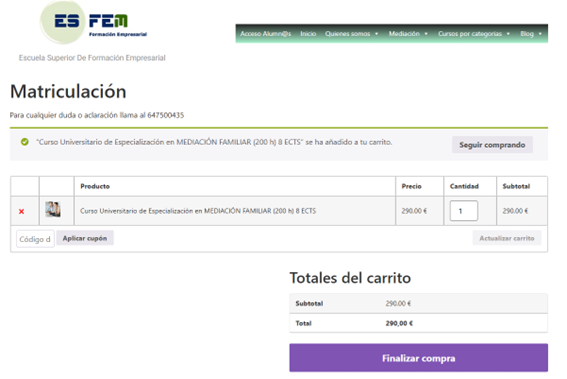Remove the course using the red X
567x379 pixels.
(21, 212)
